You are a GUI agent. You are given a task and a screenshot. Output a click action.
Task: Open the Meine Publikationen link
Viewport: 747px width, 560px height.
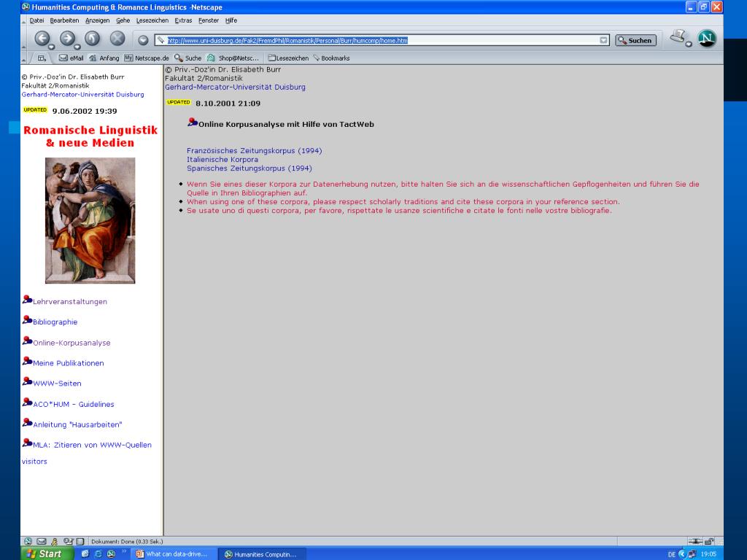68,363
